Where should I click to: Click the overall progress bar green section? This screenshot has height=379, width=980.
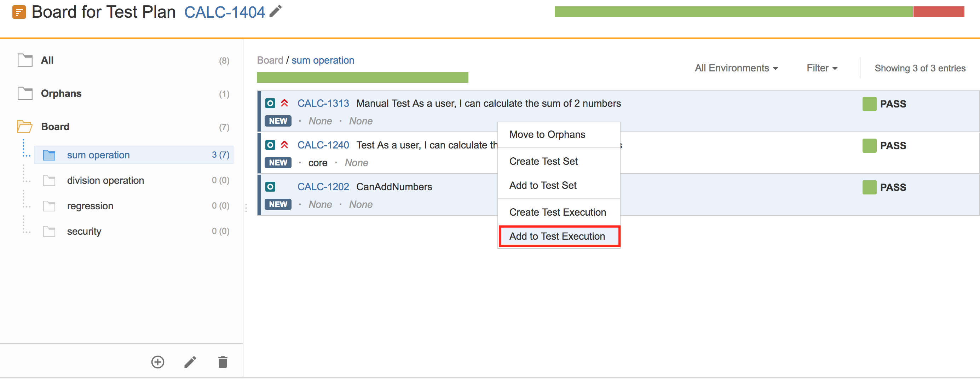(x=733, y=12)
